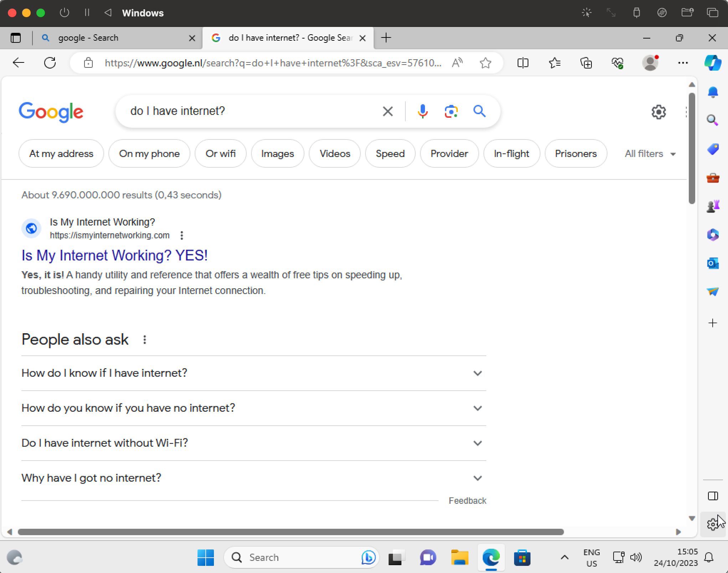The height and width of the screenshot is (573, 728).
Task: Open sidebar Search tool
Action: click(x=713, y=120)
